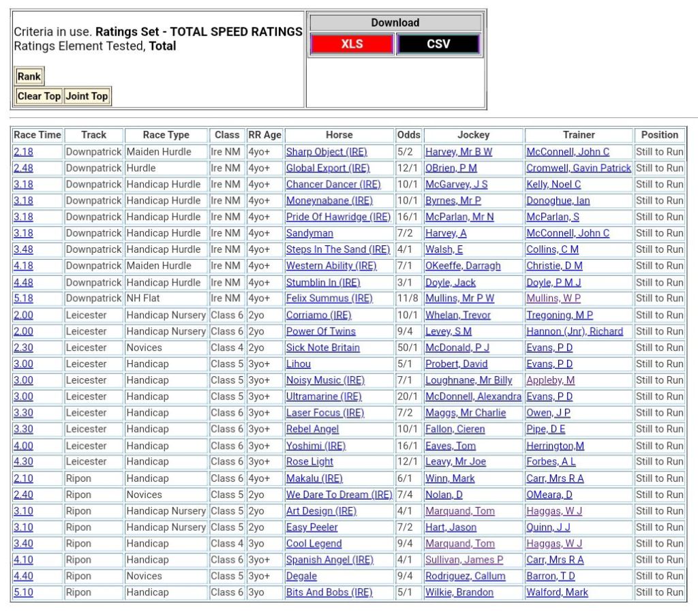Open the 2.18 Downpatrick race time link

coord(23,152)
